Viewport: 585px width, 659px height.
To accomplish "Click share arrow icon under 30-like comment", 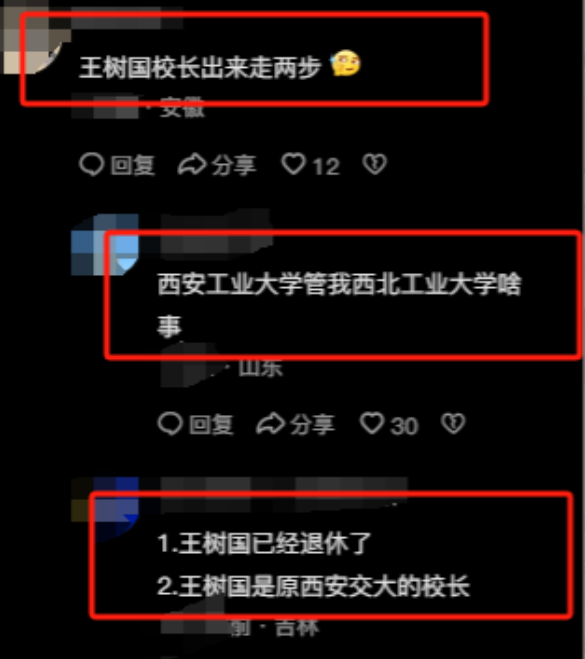I will pyautogui.click(x=271, y=423).
